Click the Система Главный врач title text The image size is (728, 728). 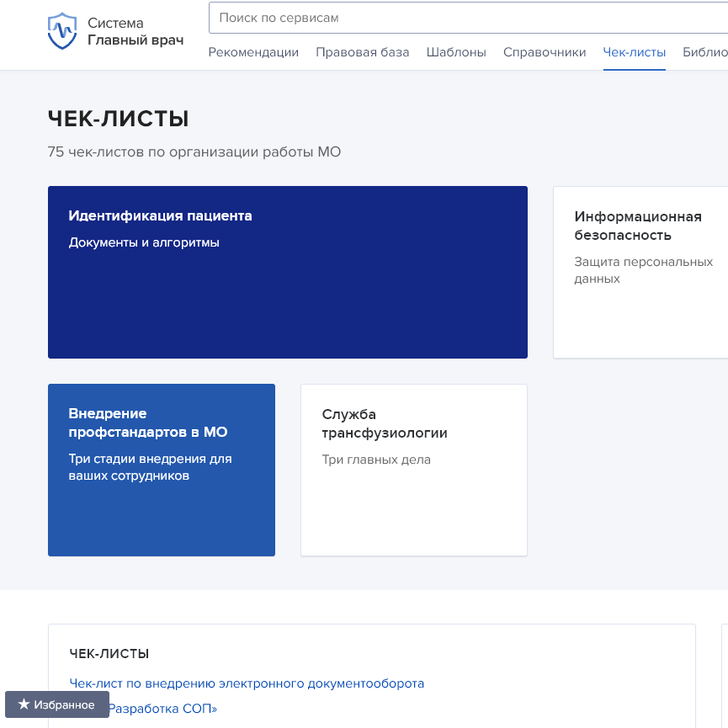[x=136, y=32]
